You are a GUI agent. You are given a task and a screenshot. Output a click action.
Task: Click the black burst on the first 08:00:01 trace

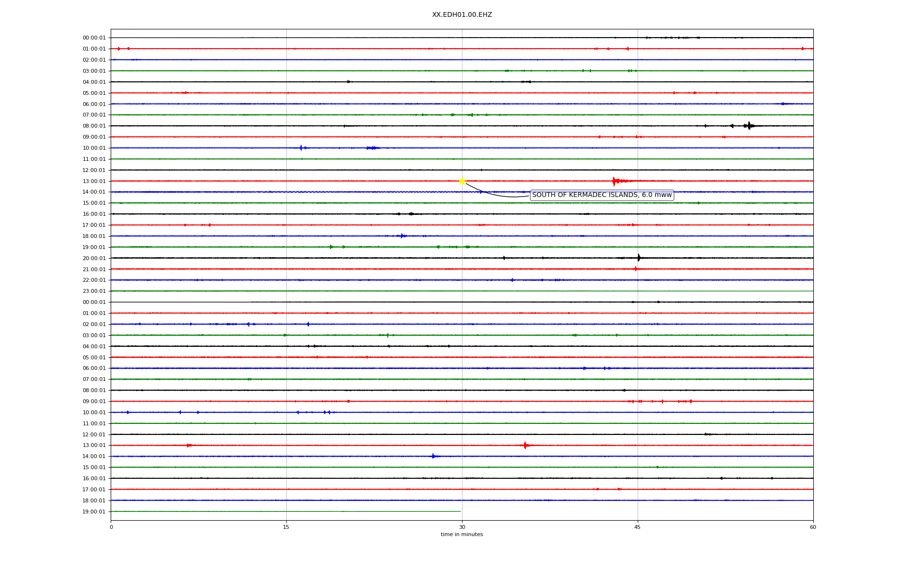[x=749, y=126]
